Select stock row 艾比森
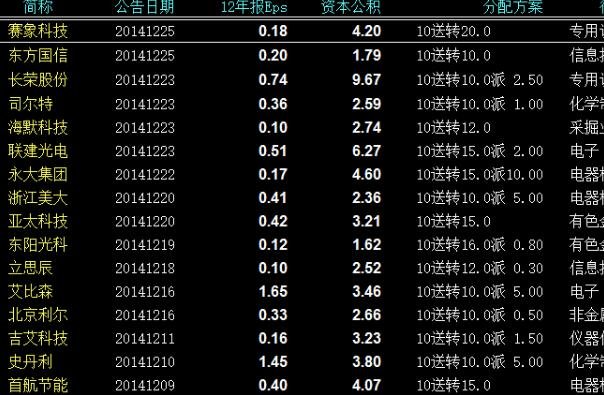Viewport: 604px width, 395px height. point(302,291)
